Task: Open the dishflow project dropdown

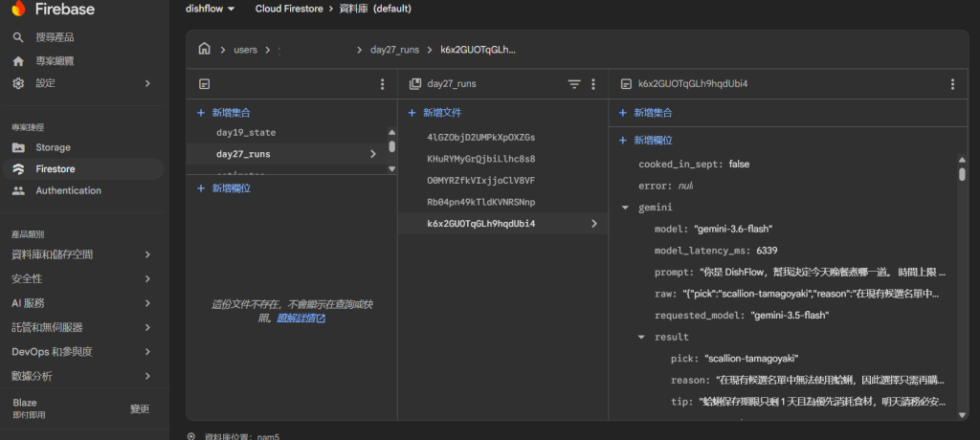Action: (211, 9)
